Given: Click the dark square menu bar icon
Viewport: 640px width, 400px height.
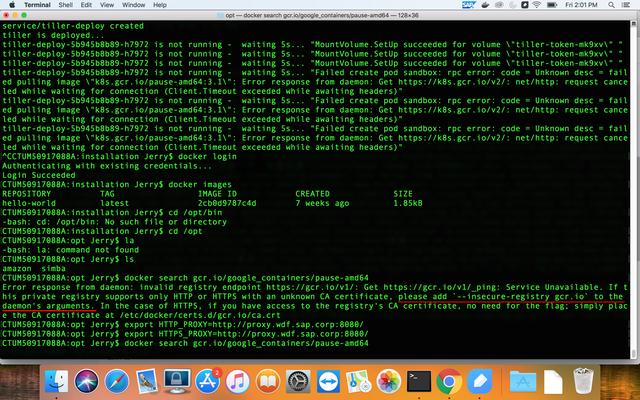Looking at the screenshot, I should point(525,5).
